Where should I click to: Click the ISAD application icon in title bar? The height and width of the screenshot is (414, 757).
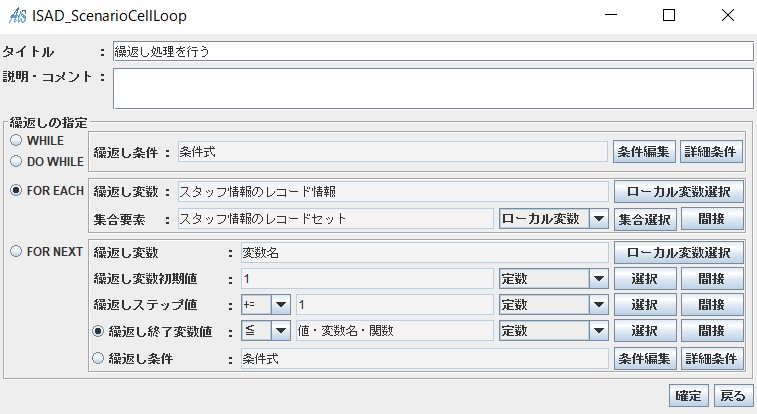(17, 15)
